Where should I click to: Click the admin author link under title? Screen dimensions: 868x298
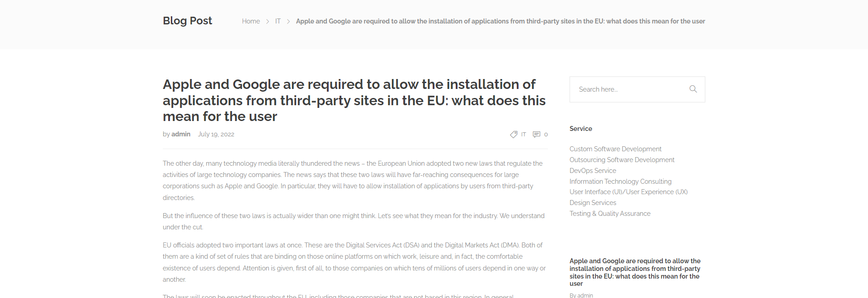point(181,134)
